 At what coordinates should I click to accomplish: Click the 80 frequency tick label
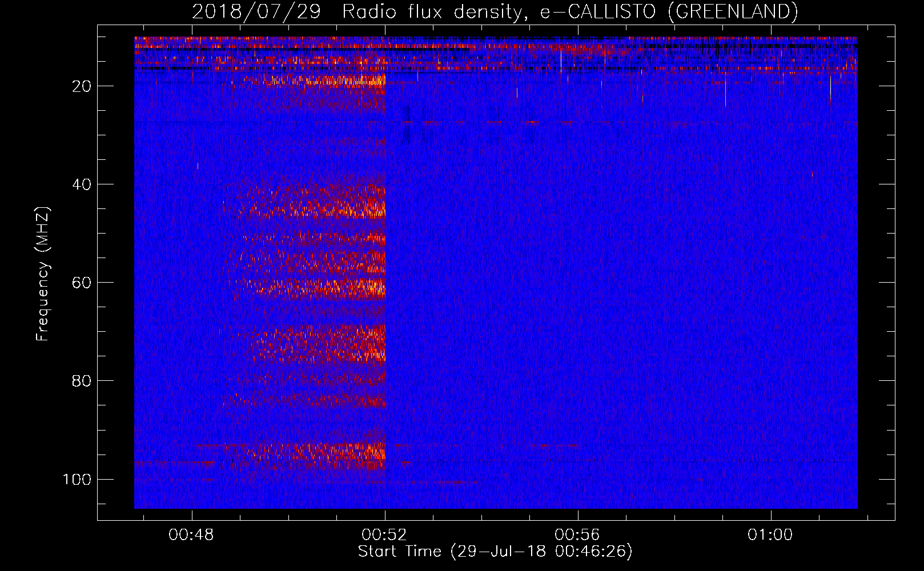coord(82,381)
